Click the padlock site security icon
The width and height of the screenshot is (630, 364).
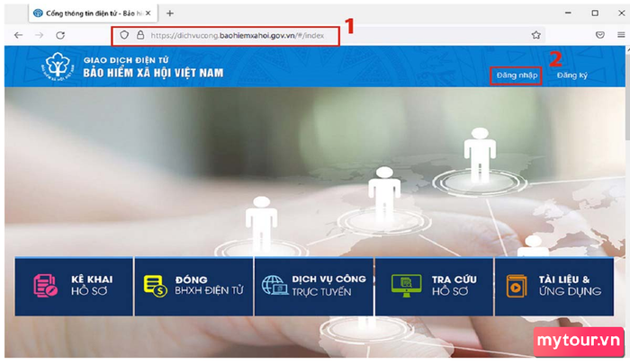coord(140,35)
